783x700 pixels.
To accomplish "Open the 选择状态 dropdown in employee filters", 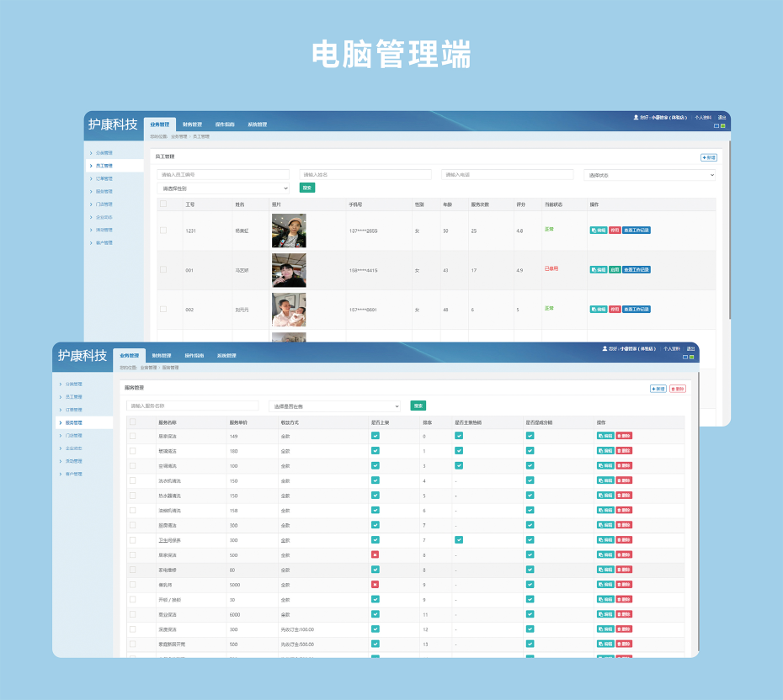I will pyautogui.click(x=649, y=175).
